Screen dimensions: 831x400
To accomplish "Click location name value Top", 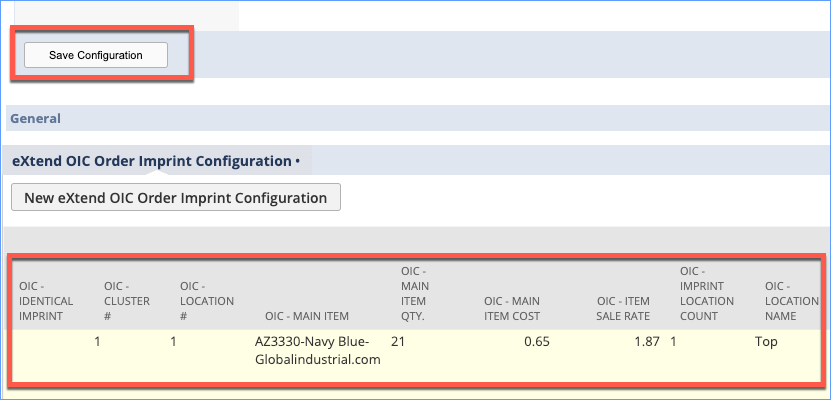I will point(766,342).
